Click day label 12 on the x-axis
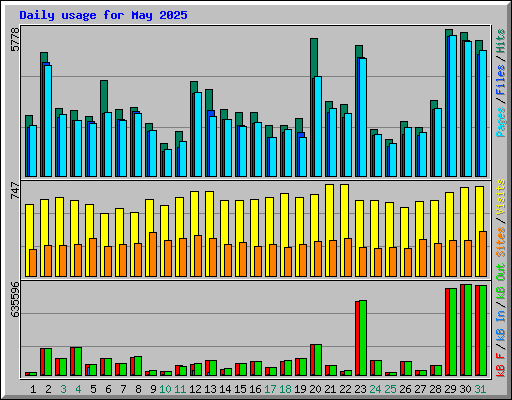The height and width of the screenshot is (400, 512). point(195,389)
